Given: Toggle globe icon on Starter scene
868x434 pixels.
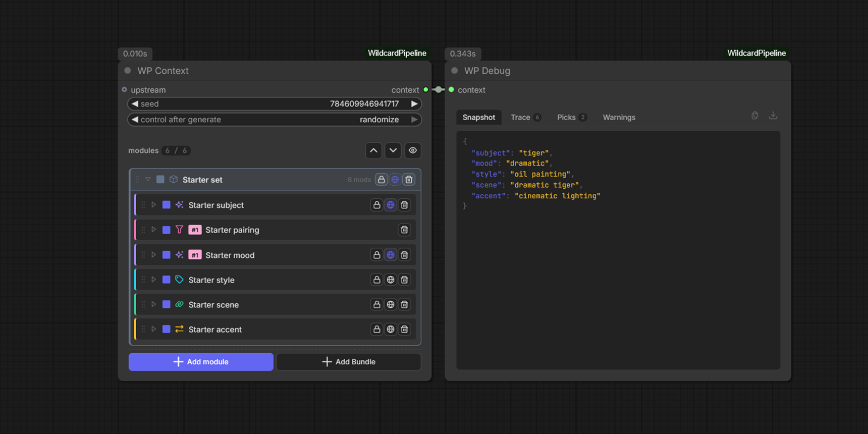Looking at the screenshot, I should pos(391,304).
